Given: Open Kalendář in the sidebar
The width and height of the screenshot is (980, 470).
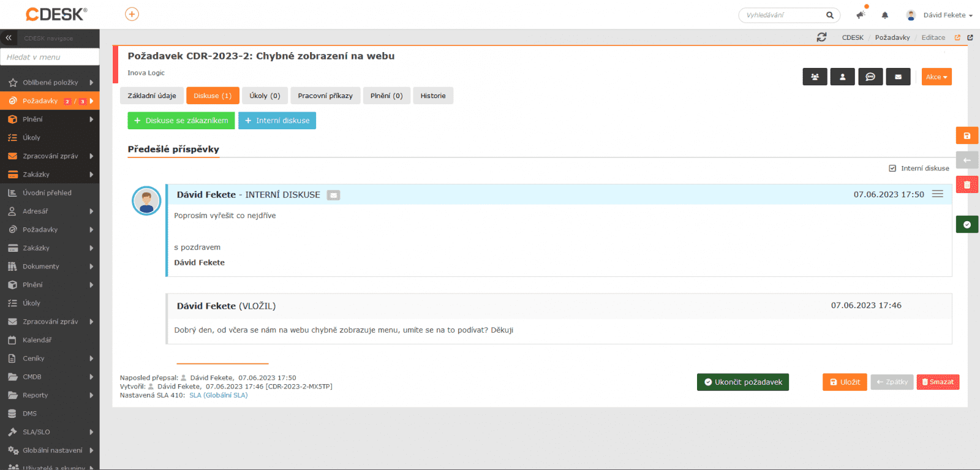Looking at the screenshot, I should (50, 340).
